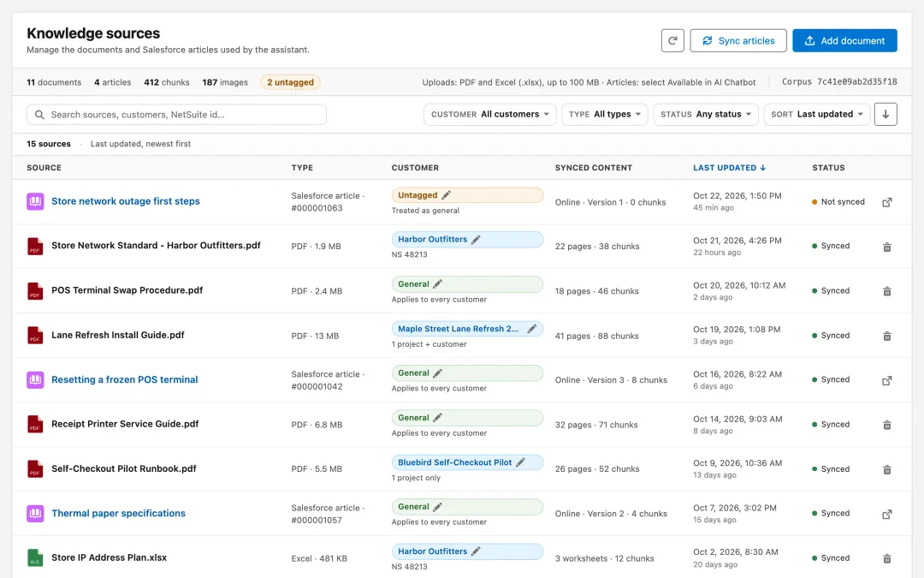Click the 187 images stat

click(x=225, y=82)
